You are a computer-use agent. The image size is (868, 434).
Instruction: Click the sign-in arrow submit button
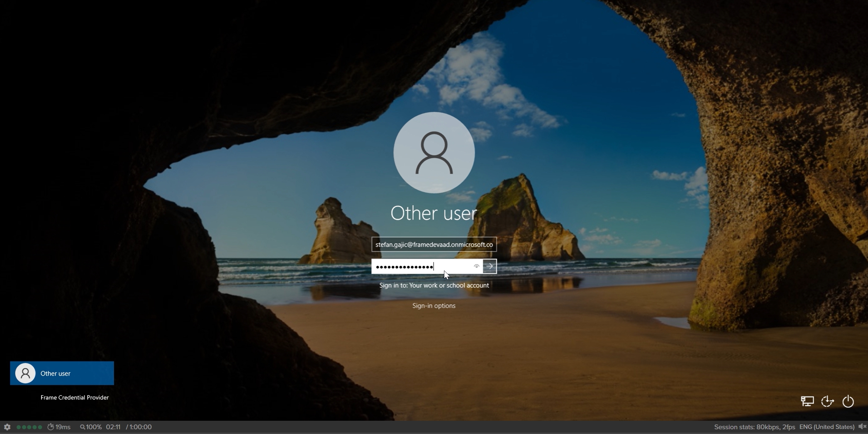tap(490, 266)
